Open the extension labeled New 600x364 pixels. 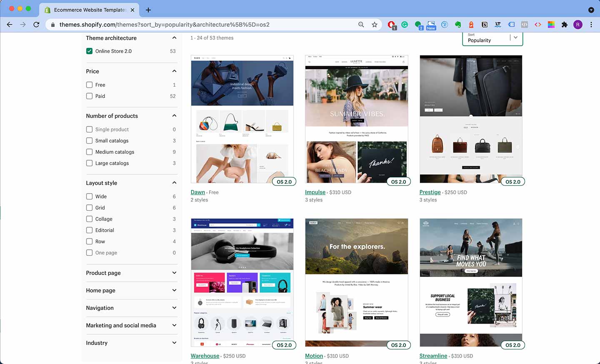(431, 25)
